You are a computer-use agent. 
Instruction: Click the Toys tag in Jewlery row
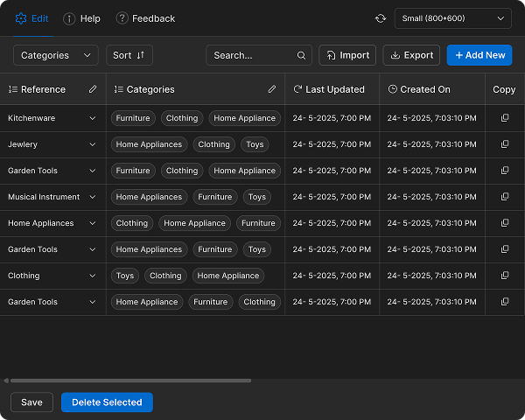click(x=255, y=144)
